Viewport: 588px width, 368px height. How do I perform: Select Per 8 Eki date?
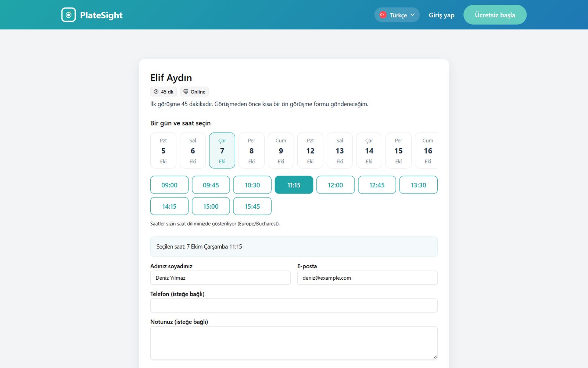coord(251,151)
